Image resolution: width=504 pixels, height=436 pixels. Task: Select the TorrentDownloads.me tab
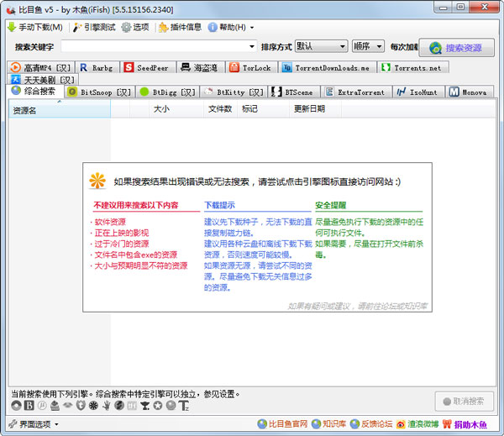[325, 67]
